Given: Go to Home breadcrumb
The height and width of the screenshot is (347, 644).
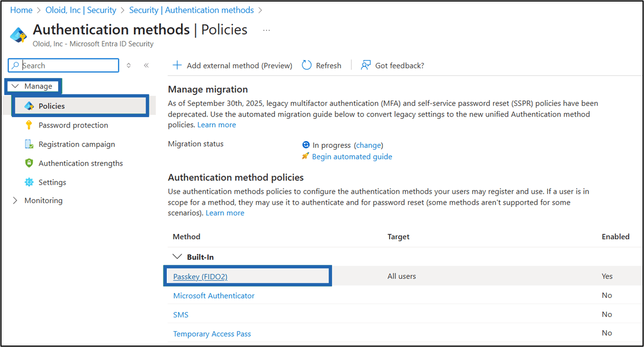Looking at the screenshot, I should 21,10.
